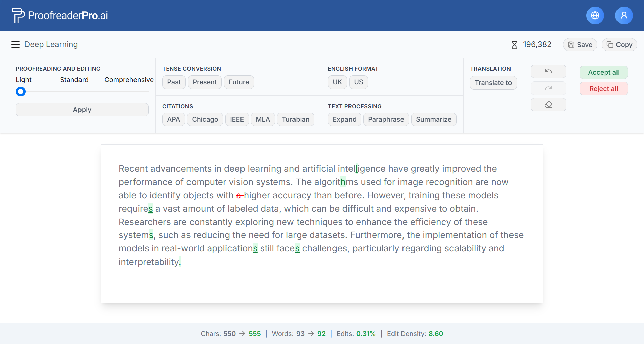The image size is (644, 344).
Task: Open the Translate to dropdown
Action: click(493, 83)
